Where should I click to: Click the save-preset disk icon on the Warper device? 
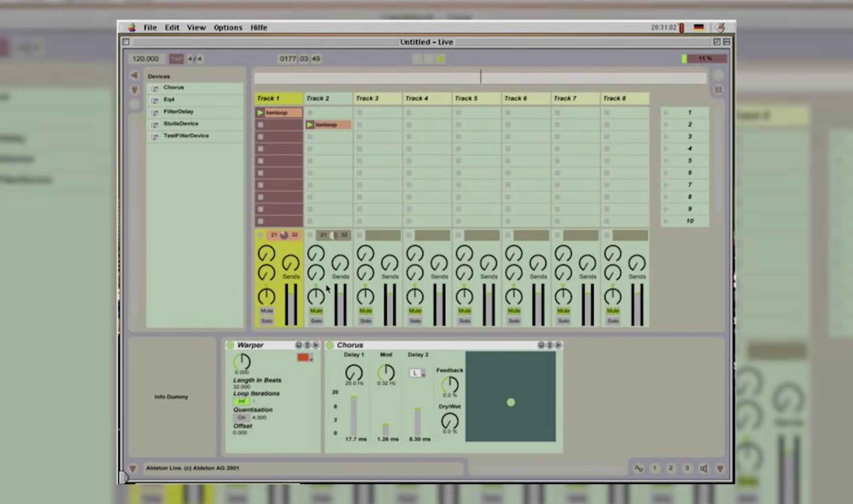point(299,345)
